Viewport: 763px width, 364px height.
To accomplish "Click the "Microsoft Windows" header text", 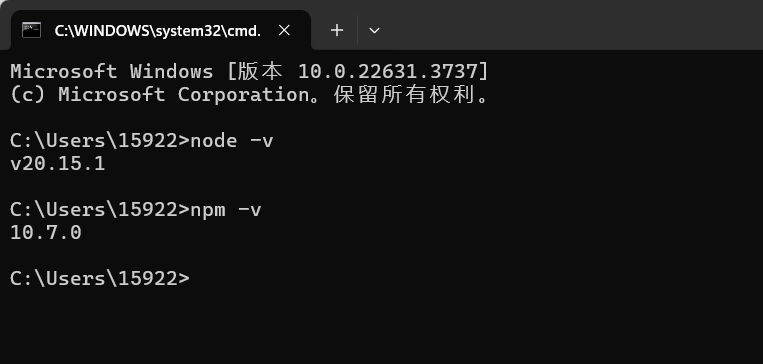I will [x=112, y=72].
